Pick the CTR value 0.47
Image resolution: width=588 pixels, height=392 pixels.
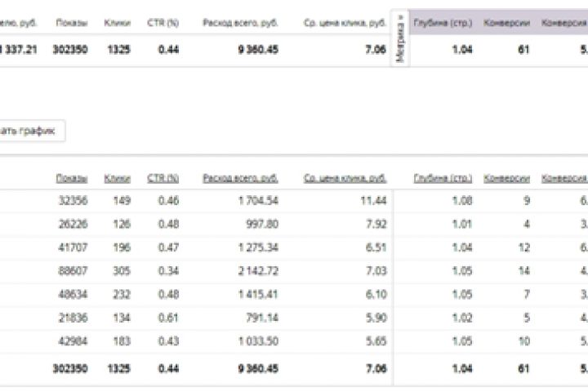pos(169,247)
